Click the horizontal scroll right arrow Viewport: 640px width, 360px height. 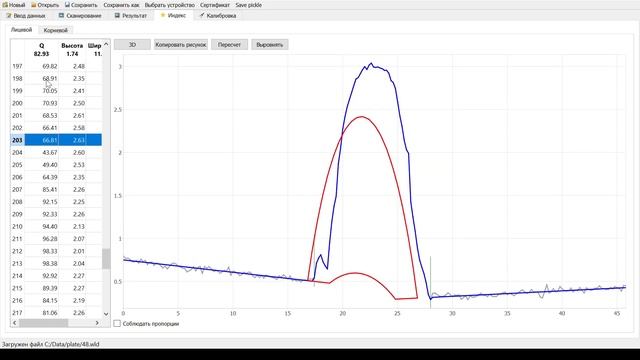click(x=97, y=323)
